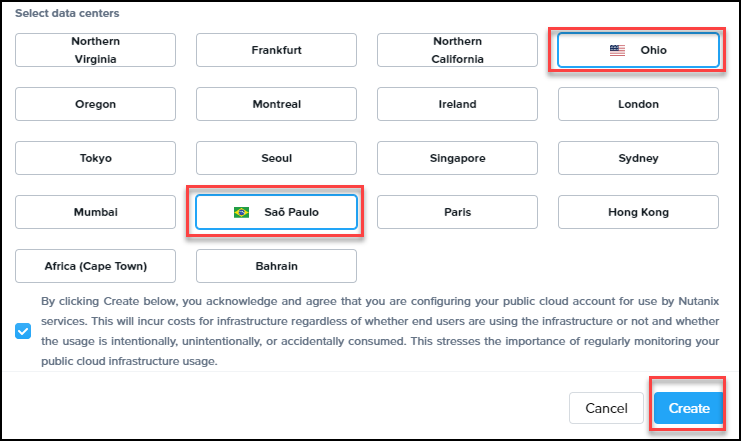Select the Northern Virginia data center
Image resolution: width=741 pixels, height=441 pixels.
pos(96,50)
